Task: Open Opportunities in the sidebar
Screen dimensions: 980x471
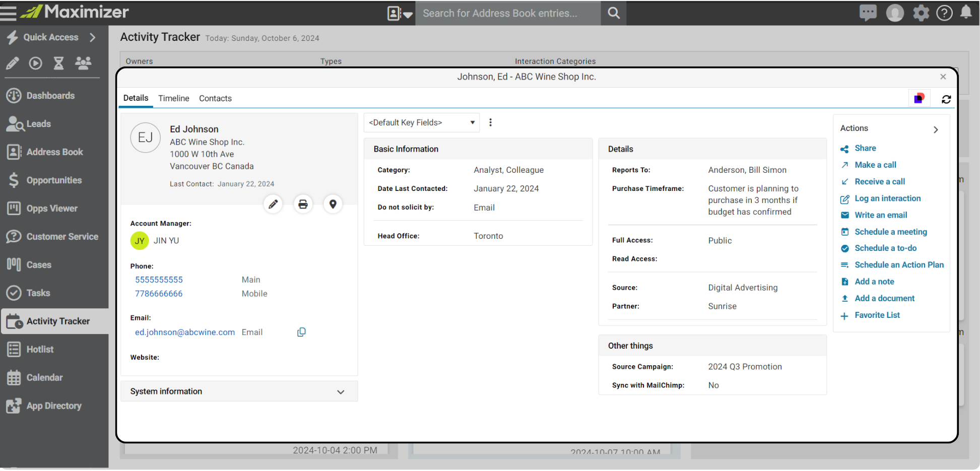Action: coord(54,180)
